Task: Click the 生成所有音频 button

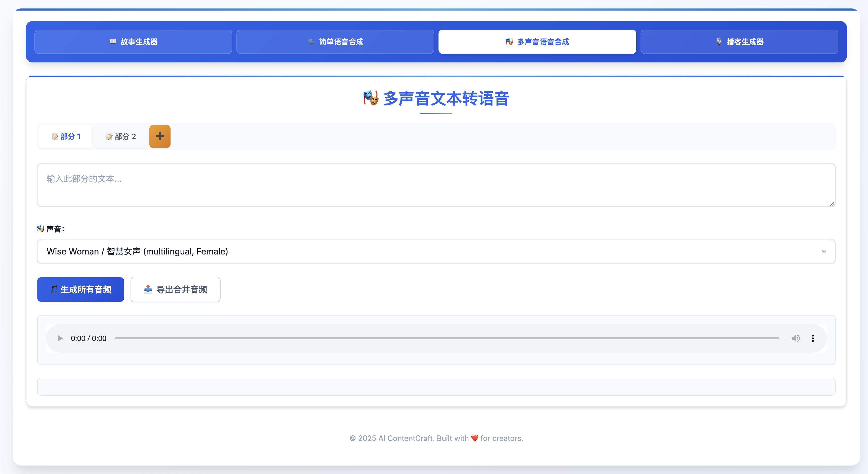Action: coord(80,290)
